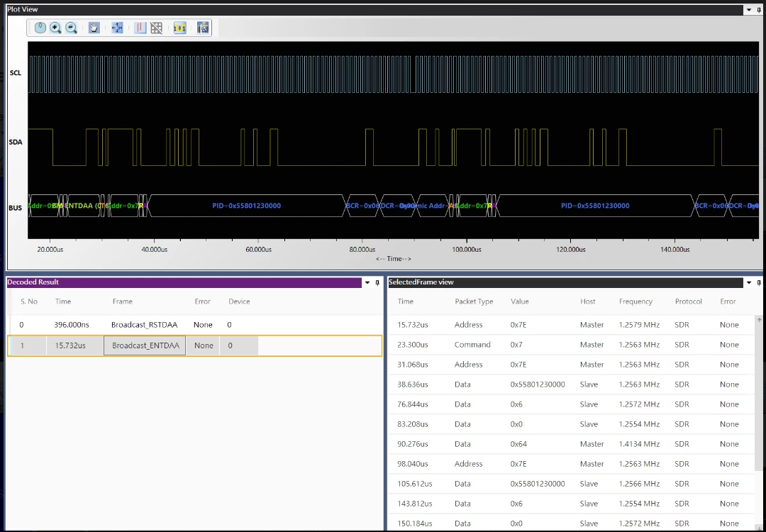Select the hand pan tool
This screenshot has width=766, height=532.
94,28
